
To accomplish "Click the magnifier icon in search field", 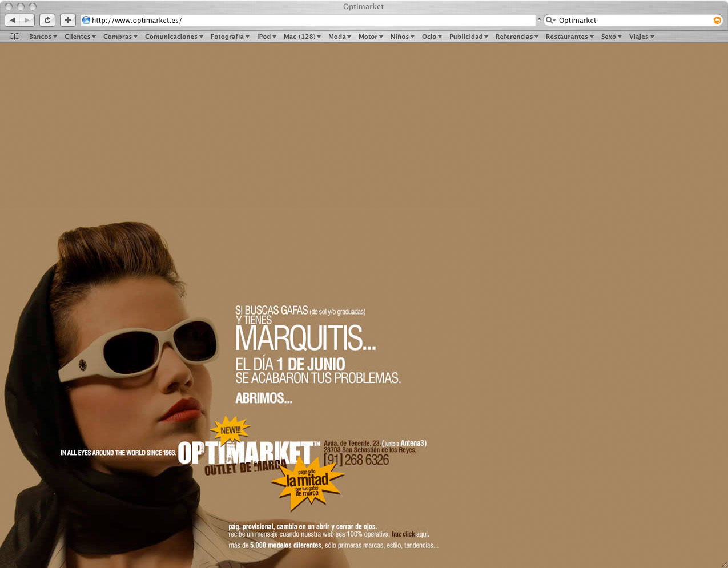I will click(550, 20).
